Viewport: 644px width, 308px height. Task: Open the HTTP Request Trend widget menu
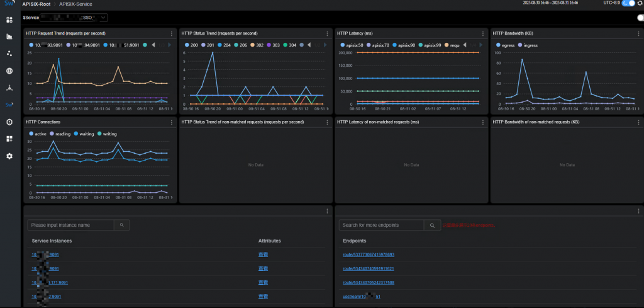(172, 34)
